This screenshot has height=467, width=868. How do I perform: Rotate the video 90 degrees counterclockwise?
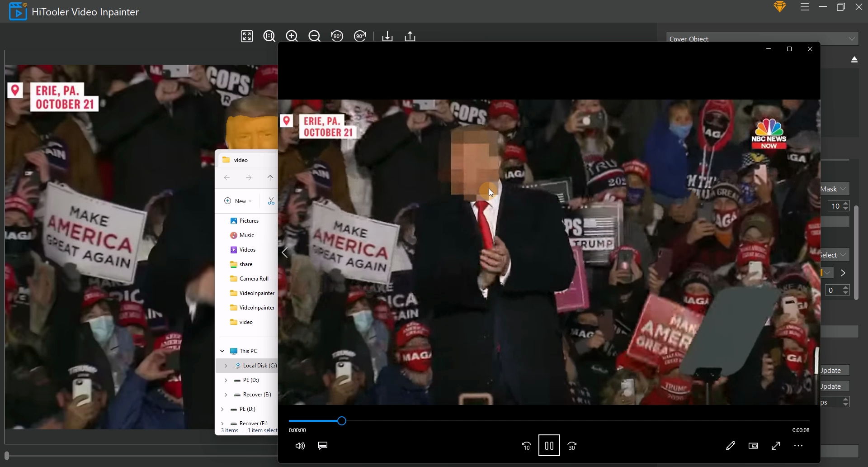[337, 36]
